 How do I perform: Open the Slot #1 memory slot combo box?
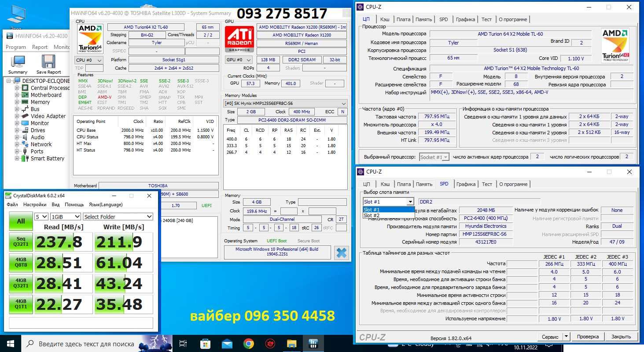coord(388,202)
